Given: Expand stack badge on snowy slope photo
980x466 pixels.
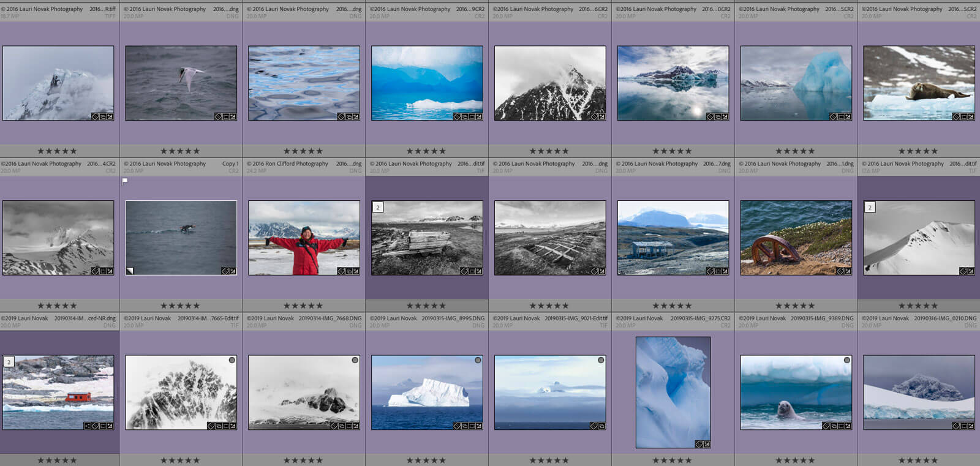Looking at the screenshot, I should pos(870,208).
